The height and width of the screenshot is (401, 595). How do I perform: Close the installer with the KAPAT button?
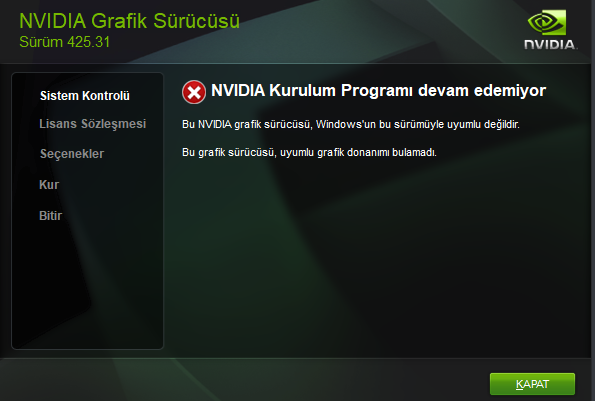click(532, 384)
